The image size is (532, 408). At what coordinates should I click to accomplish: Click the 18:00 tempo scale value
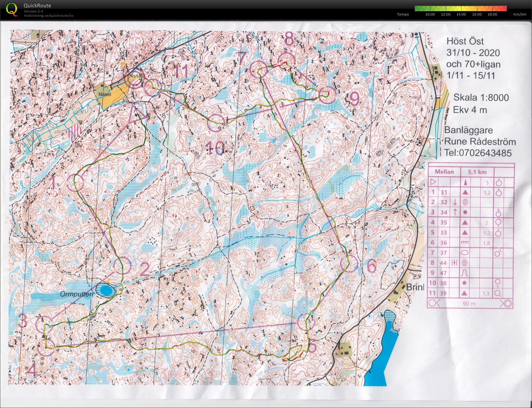(x=492, y=14)
